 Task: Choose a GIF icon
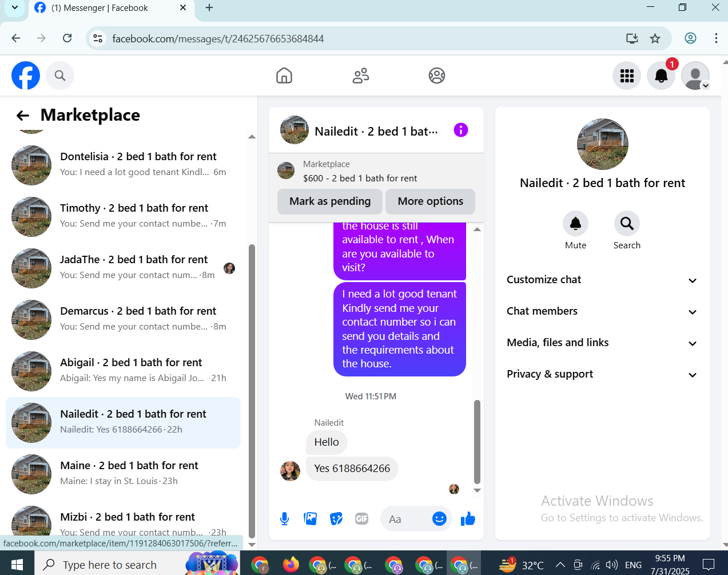click(362, 519)
